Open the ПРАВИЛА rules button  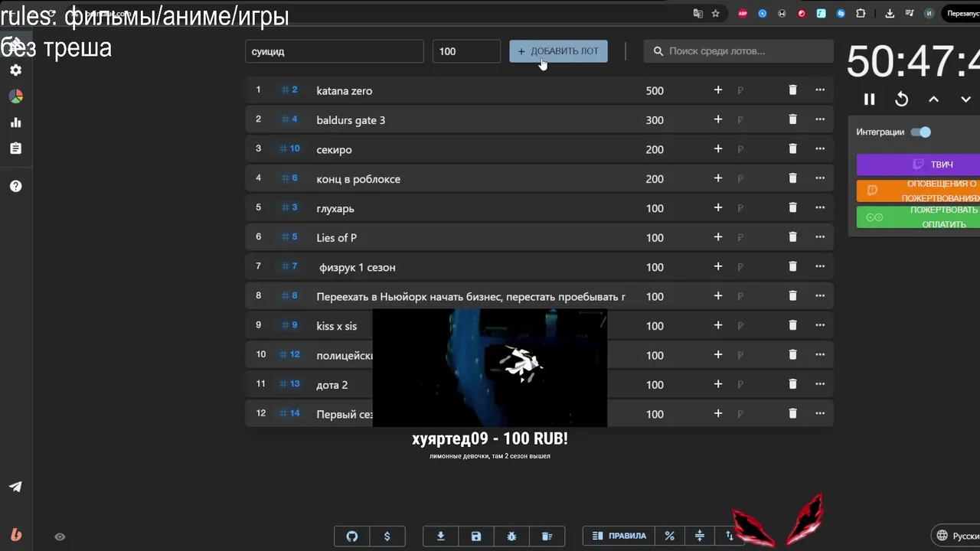pos(619,536)
